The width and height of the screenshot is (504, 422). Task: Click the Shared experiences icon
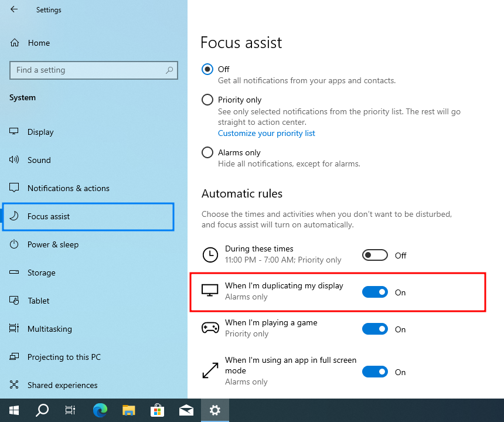click(x=14, y=384)
